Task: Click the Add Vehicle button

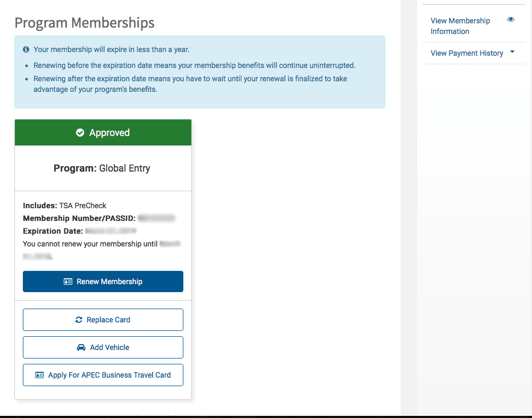Action: click(103, 347)
